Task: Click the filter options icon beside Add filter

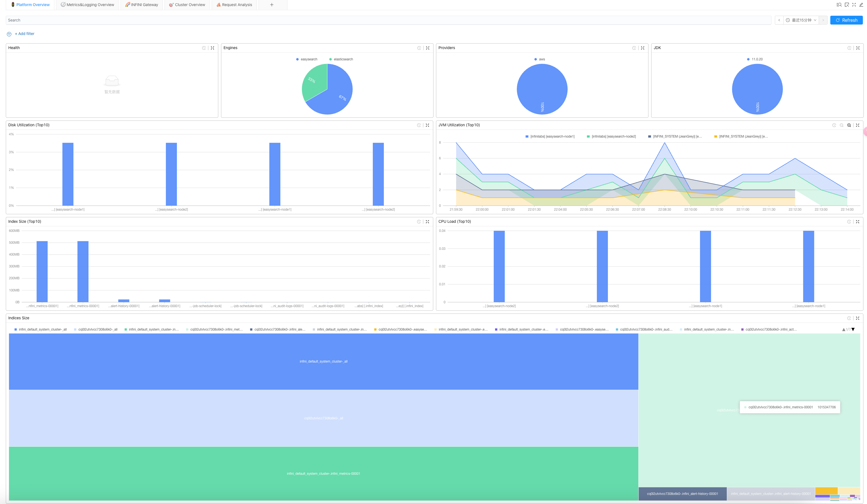Action: point(9,34)
